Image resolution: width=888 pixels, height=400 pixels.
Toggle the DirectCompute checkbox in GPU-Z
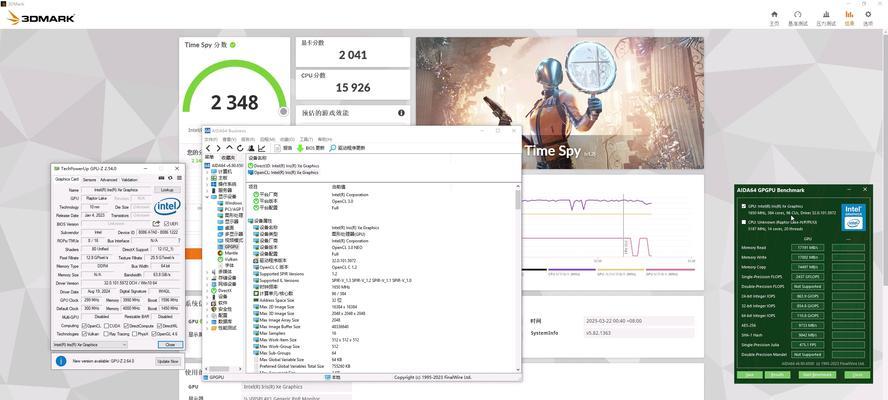tap(126, 326)
